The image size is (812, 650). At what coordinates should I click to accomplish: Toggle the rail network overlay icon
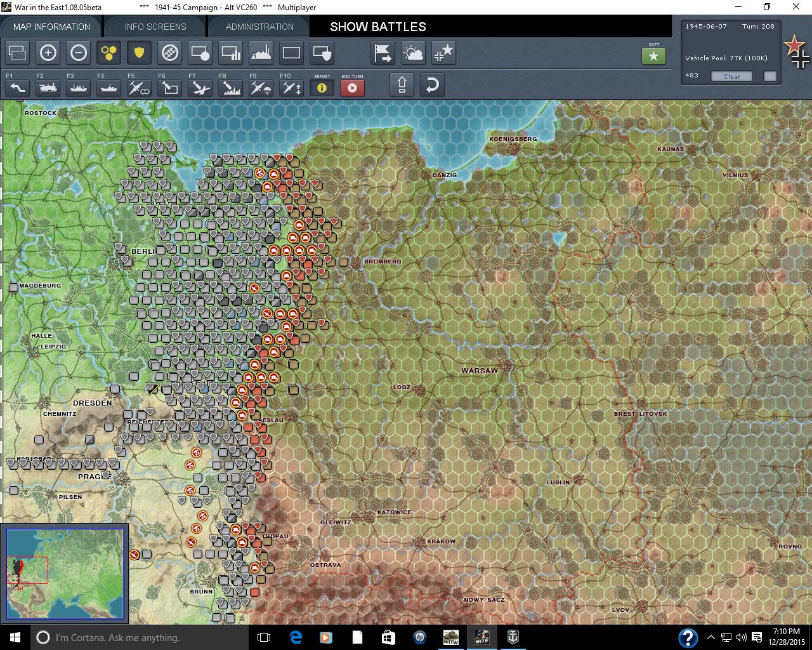170,53
